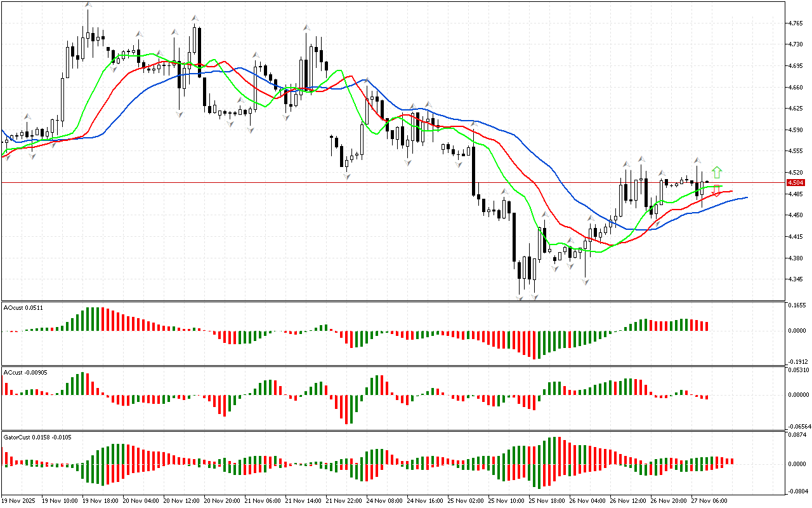
Task: Select the ACcust indicator label
Action: (x=25, y=371)
